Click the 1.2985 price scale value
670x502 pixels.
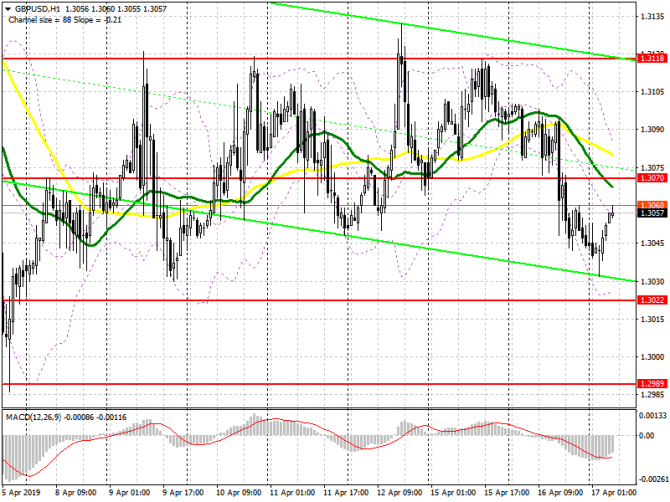(x=652, y=394)
